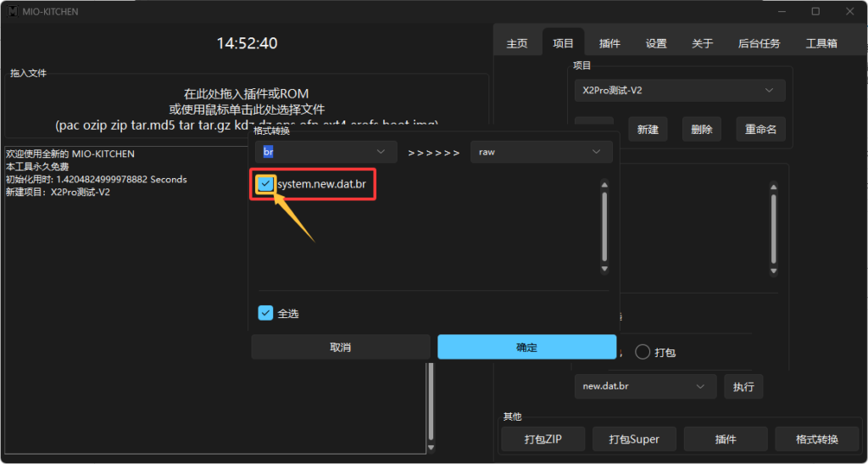
Task: Switch to the 插件 tab
Action: pyautogui.click(x=609, y=43)
